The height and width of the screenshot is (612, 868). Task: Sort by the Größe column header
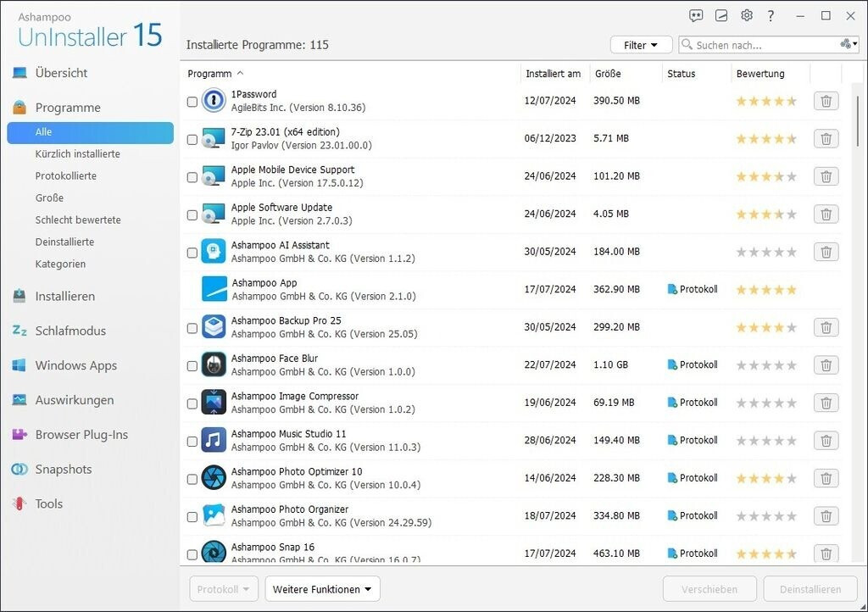[608, 74]
